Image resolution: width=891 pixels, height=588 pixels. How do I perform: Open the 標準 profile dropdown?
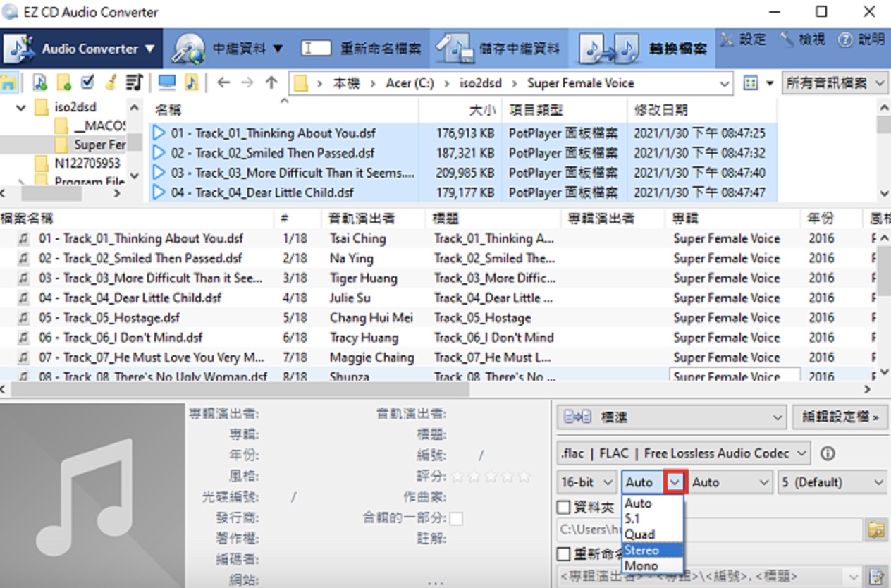click(671, 417)
